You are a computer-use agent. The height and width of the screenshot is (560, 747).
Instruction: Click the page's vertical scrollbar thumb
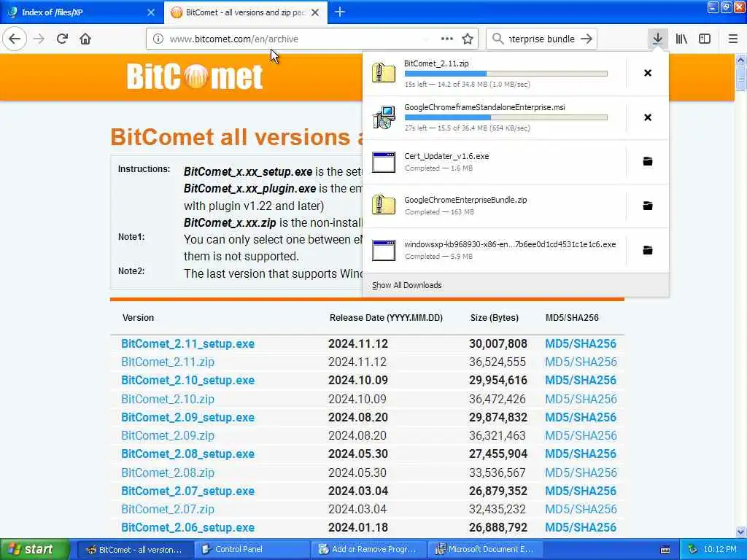pyautogui.click(x=740, y=77)
